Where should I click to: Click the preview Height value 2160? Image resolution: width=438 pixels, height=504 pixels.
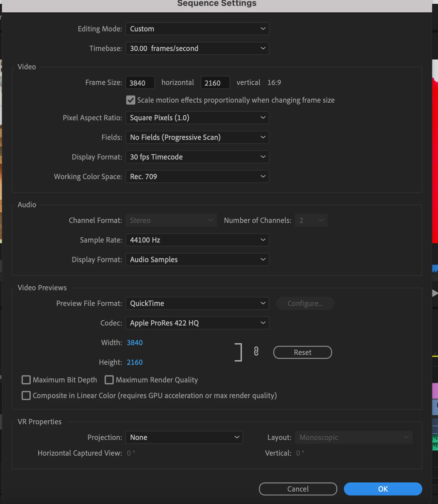tap(135, 362)
